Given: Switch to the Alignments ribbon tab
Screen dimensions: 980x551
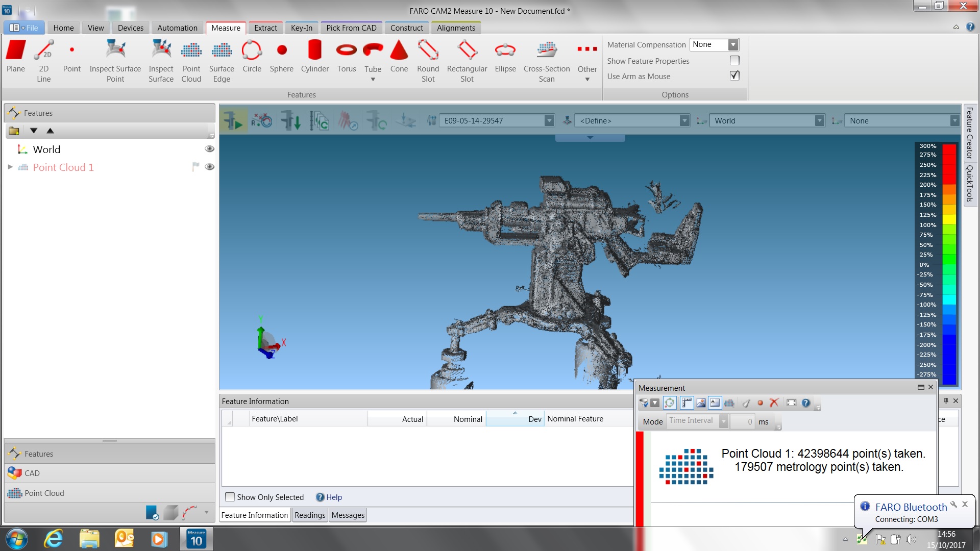Looking at the screenshot, I should click(456, 28).
